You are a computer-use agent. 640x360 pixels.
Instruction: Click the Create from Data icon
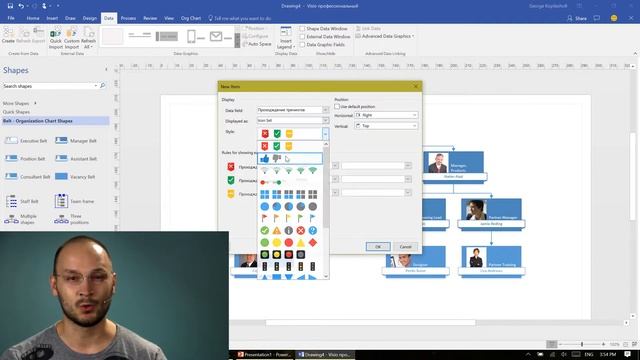coord(8,36)
